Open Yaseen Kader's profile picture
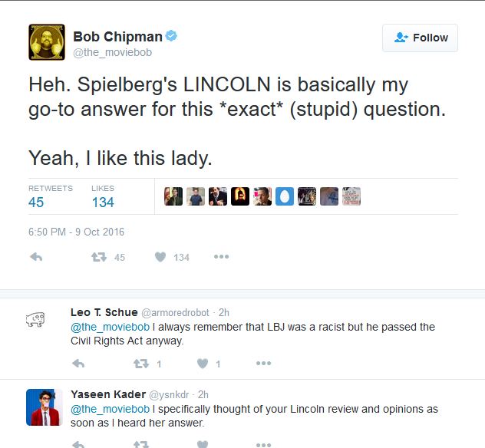The height and width of the screenshot is (448, 485). pos(45,407)
